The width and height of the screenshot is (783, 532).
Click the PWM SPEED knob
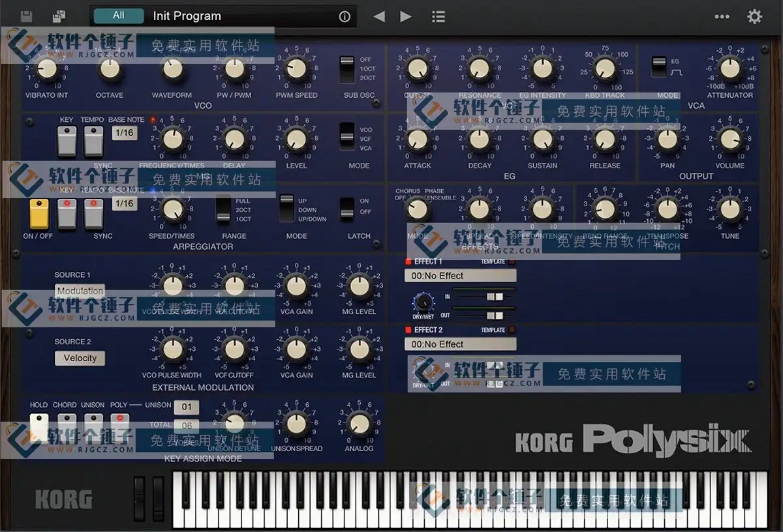click(296, 68)
